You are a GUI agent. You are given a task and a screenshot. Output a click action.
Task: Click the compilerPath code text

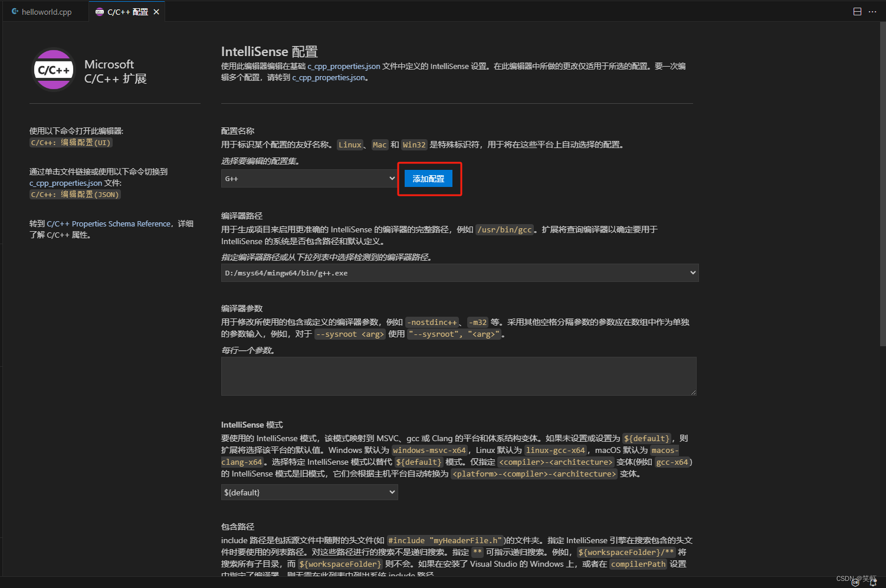tap(638, 564)
